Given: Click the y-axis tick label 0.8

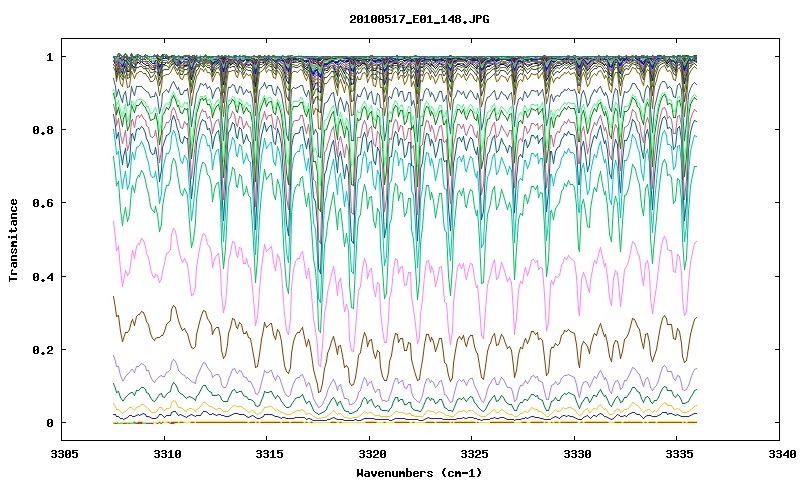Looking at the screenshot, I should [43, 130].
